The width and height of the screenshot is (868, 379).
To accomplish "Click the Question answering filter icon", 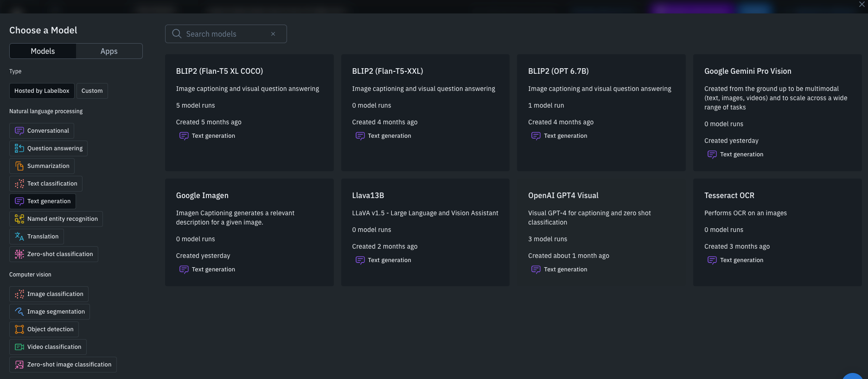I will pos(19,148).
